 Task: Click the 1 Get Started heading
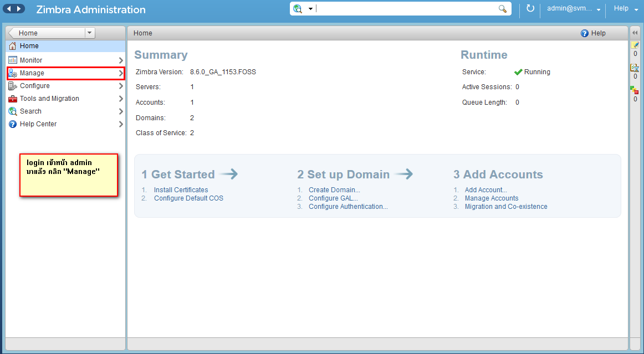(178, 175)
